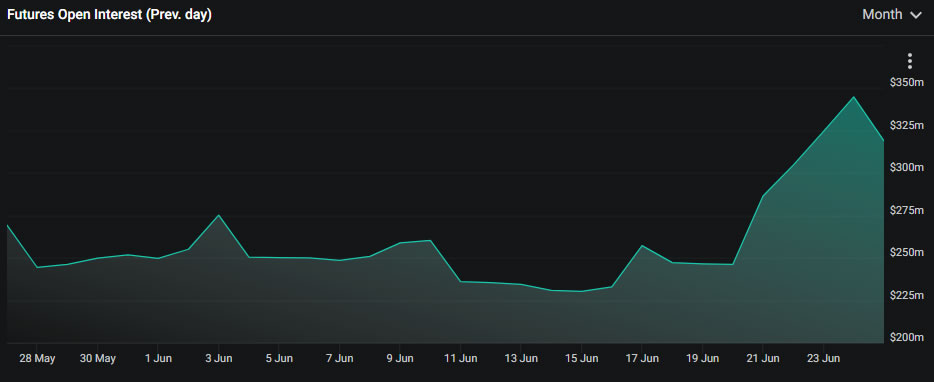934x382 pixels.
Task: Click the 1 Jun date label
Action: (158, 358)
